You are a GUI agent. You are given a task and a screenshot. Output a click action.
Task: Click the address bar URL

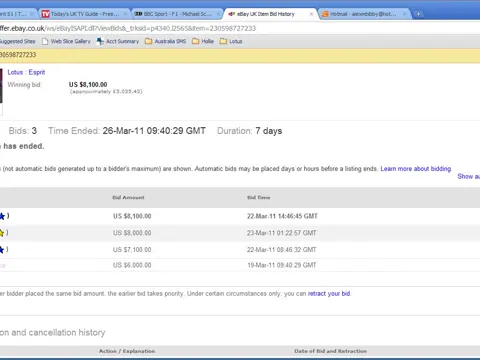tap(128, 28)
